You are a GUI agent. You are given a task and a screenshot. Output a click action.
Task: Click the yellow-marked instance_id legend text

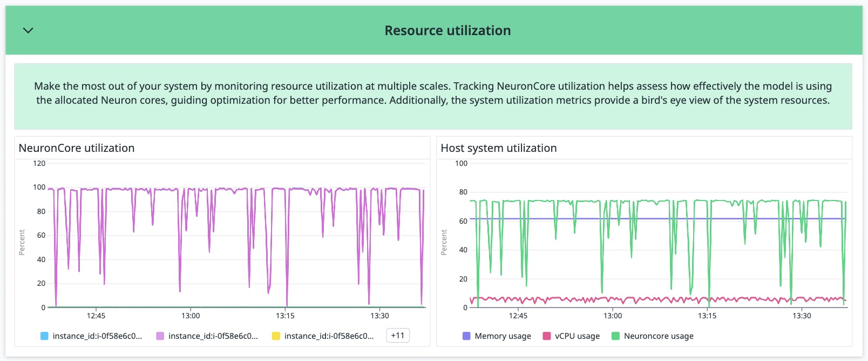coord(329,336)
